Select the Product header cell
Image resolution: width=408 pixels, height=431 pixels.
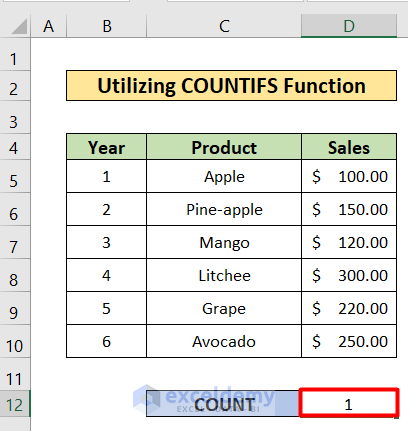pos(224,147)
